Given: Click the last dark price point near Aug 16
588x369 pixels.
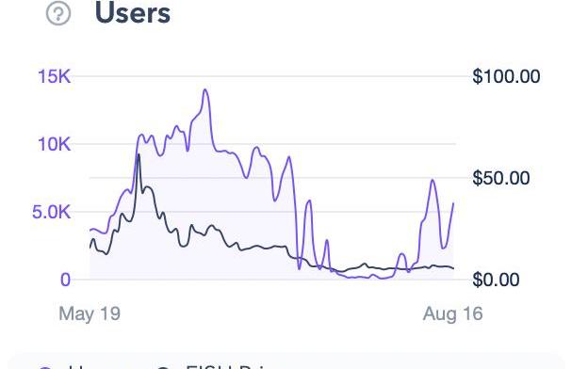Looking at the screenshot, I should (x=453, y=268).
